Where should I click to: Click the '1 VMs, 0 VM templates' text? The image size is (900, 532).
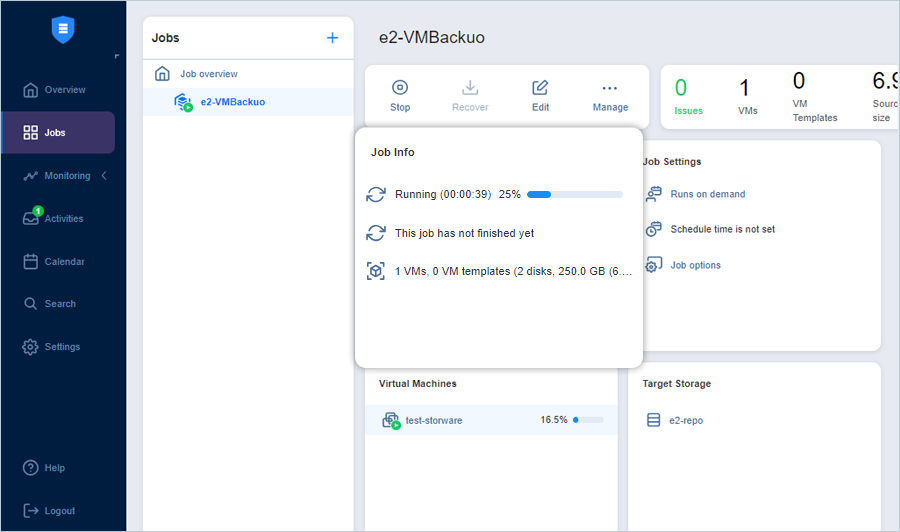[513, 271]
